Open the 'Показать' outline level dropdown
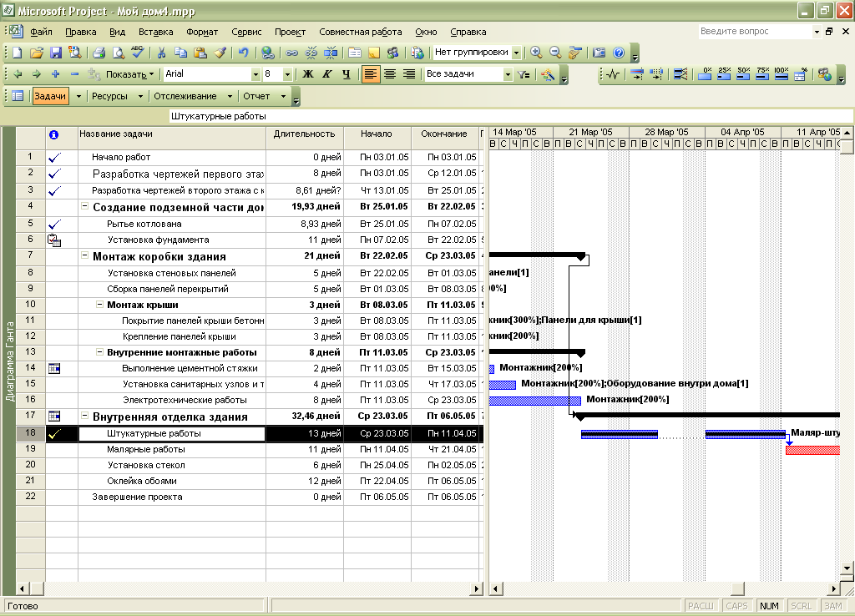Image resolution: width=855 pixels, height=616 pixels. [x=129, y=74]
